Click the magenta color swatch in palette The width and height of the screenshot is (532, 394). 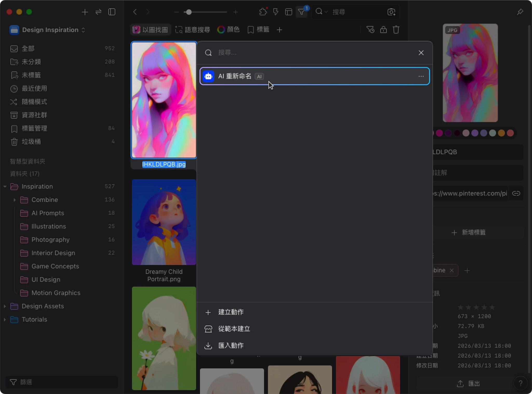[439, 133]
